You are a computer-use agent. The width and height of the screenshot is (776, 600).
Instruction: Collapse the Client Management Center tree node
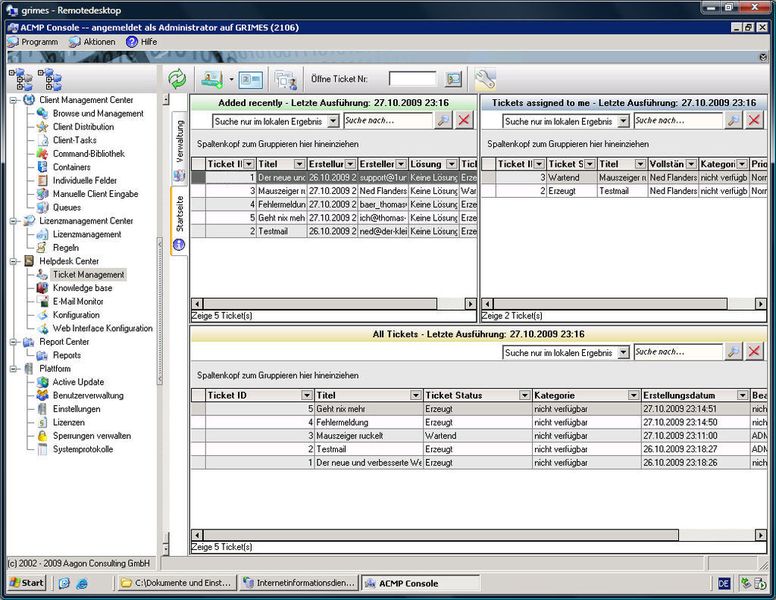14,100
